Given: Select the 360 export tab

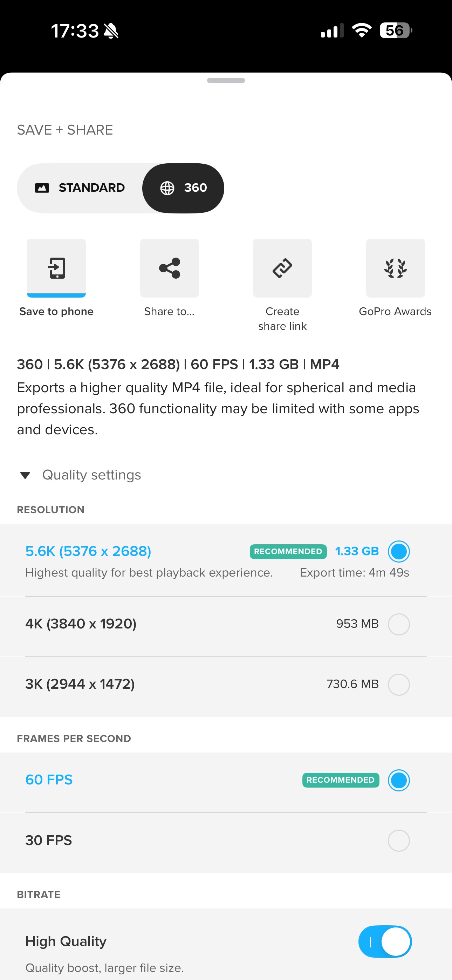Looking at the screenshot, I should coord(183,188).
